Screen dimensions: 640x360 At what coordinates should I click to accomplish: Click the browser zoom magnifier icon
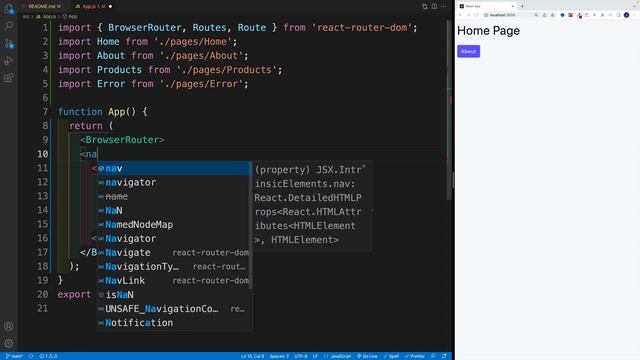[536, 15]
